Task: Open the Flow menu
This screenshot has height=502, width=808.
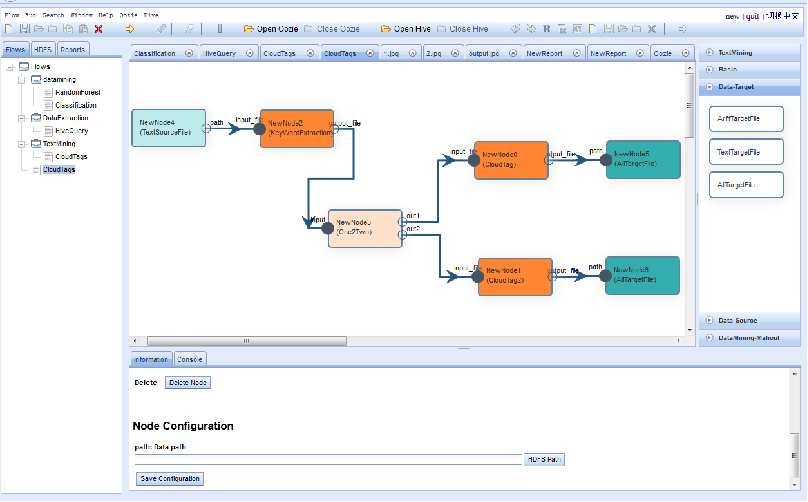Action: pos(12,15)
